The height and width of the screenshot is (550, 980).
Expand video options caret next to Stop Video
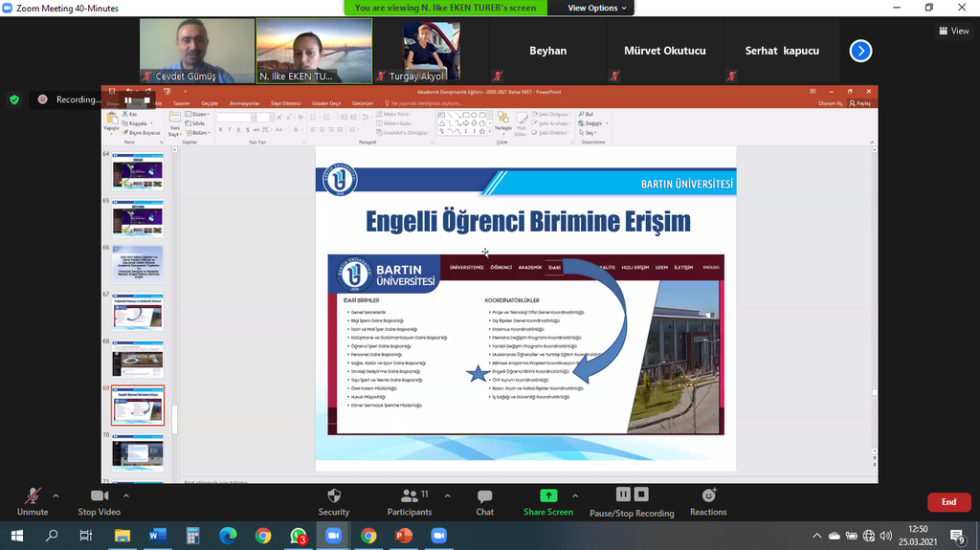(x=125, y=495)
